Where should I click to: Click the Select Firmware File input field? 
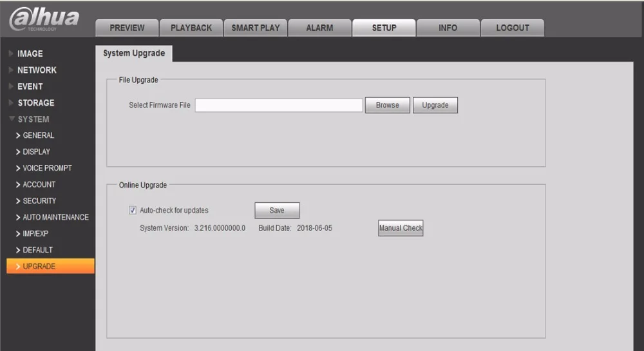tap(279, 105)
